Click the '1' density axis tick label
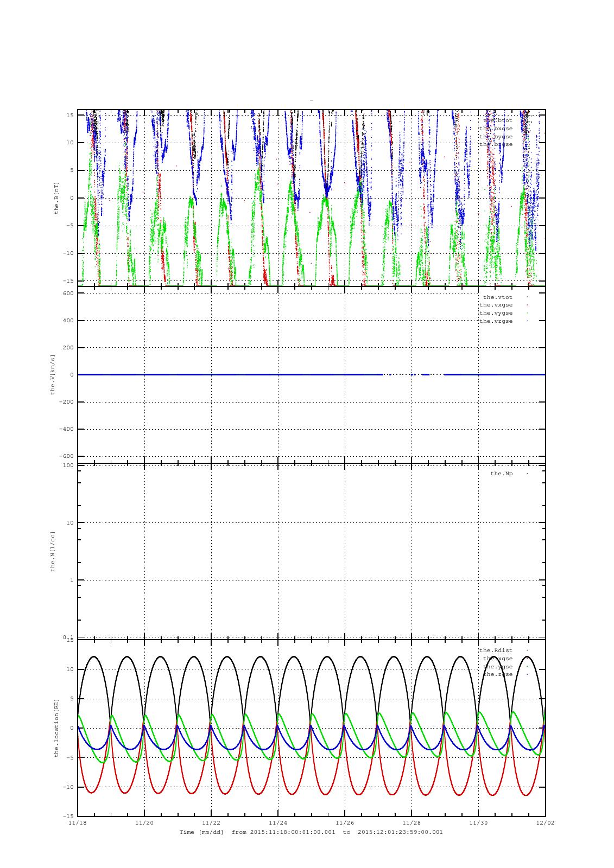This screenshot has width=614, height=868. 72,580
